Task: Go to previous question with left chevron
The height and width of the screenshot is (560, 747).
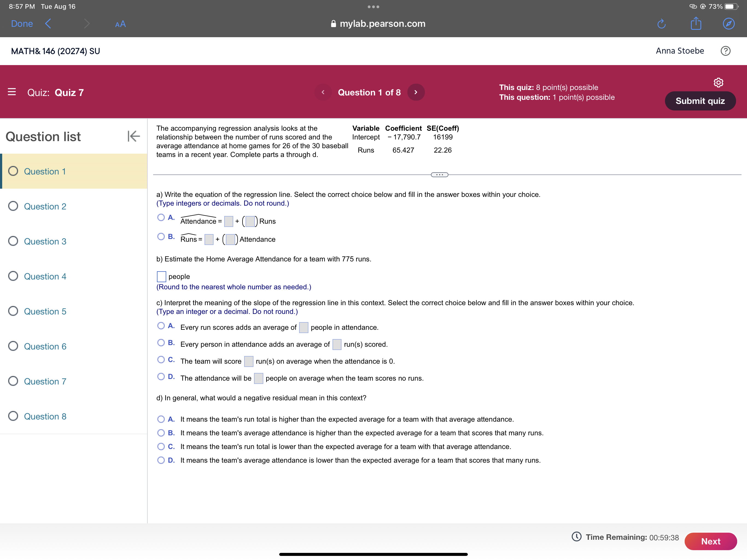Action: (323, 92)
